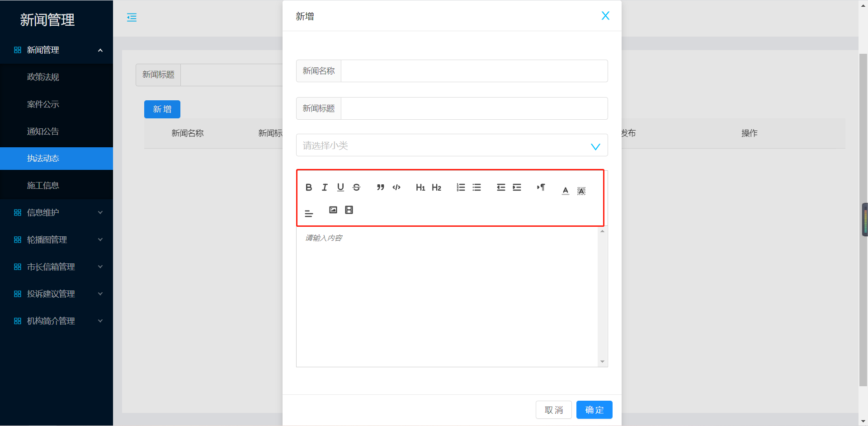Screen dimensions: 868x426
Task: Expand the 机构简介管理 submenu arrow
Action: tap(100, 321)
